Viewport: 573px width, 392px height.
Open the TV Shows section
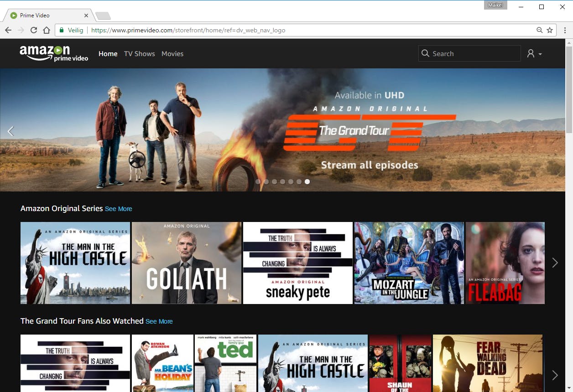140,54
